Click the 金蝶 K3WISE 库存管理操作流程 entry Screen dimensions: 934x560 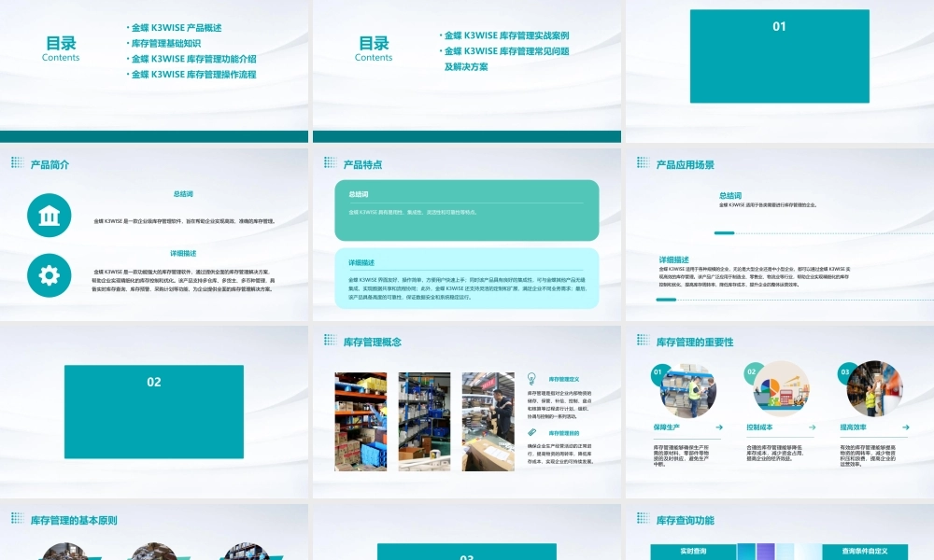pyautogui.click(x=193, y=74)
